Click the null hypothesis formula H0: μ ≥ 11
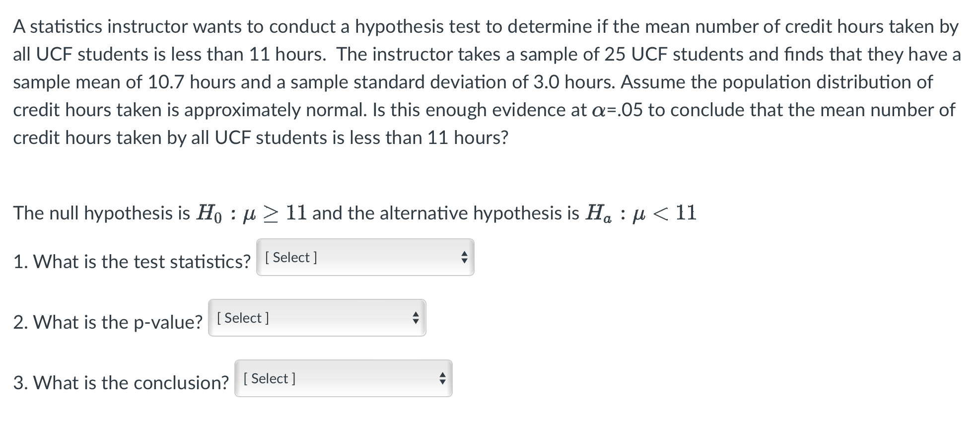This screenshot has height=423, width=980. pyautogui.click(x=251, y=213)
